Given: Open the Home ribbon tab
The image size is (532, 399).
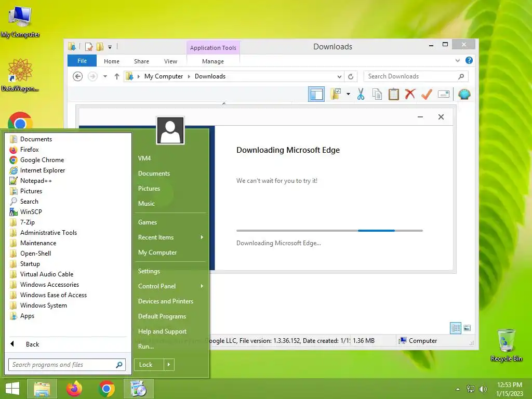Looking at the screenshot, I should coord(112,61).
